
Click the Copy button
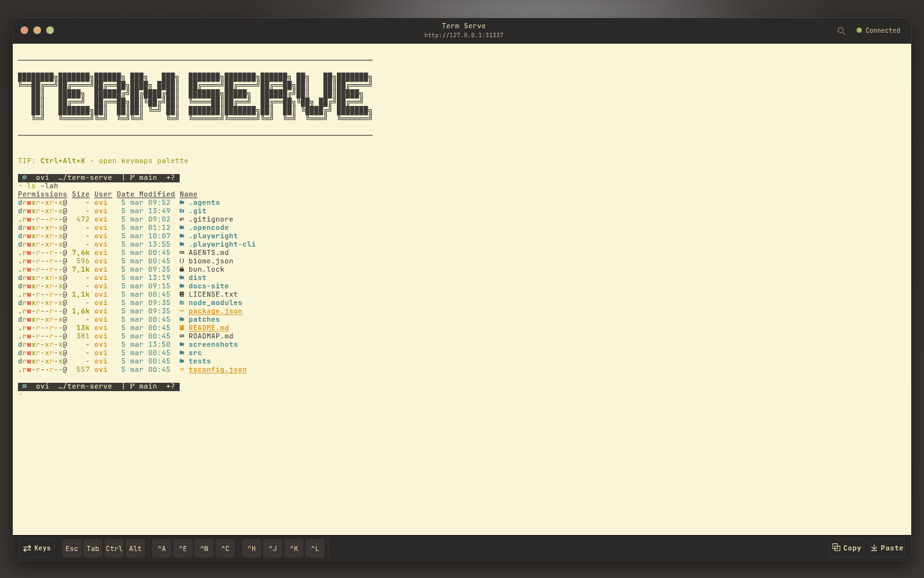pyautogui.click(x=846, y=548)
